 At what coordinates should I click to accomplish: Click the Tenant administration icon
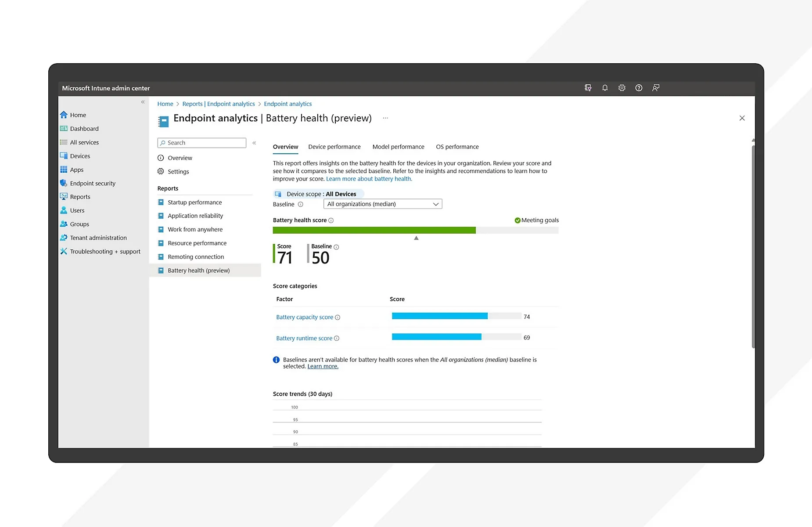coord(64,238)
